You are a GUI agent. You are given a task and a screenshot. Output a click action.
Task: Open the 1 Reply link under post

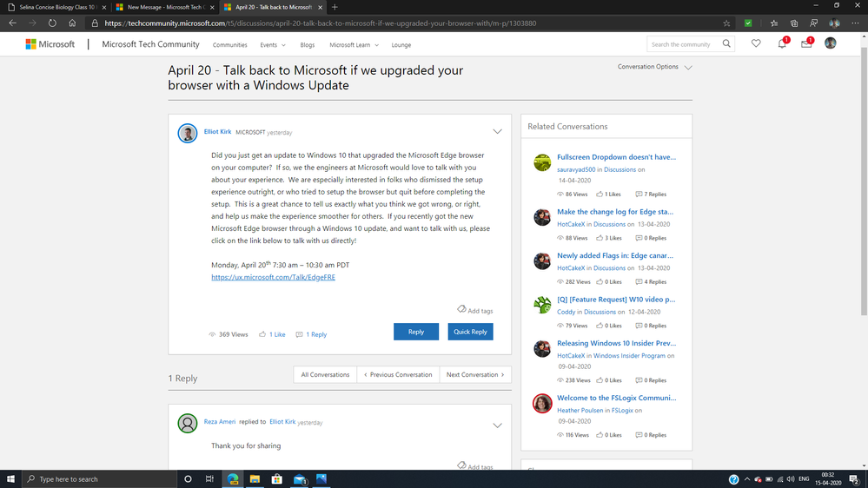coord(316,334)
